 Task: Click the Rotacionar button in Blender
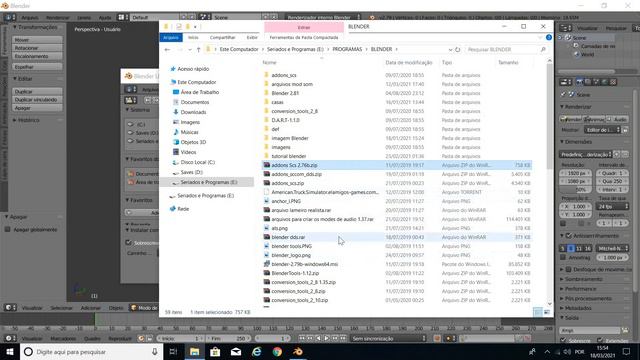point(38,48)
